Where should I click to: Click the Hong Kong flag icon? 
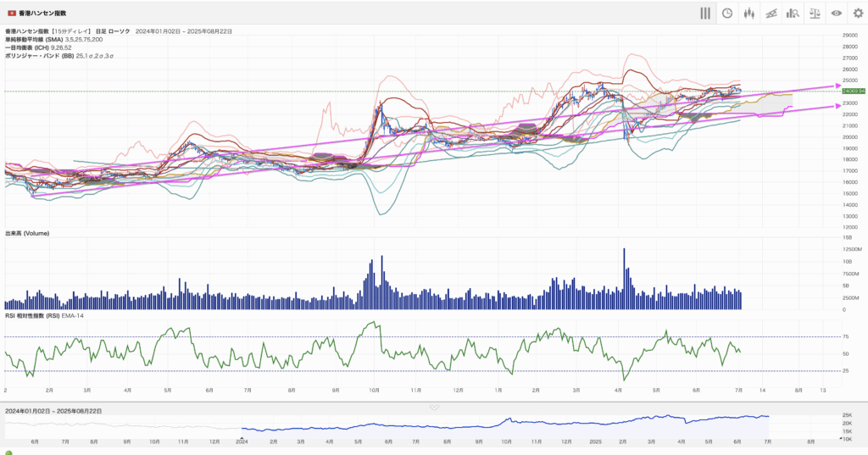(12, 14)
